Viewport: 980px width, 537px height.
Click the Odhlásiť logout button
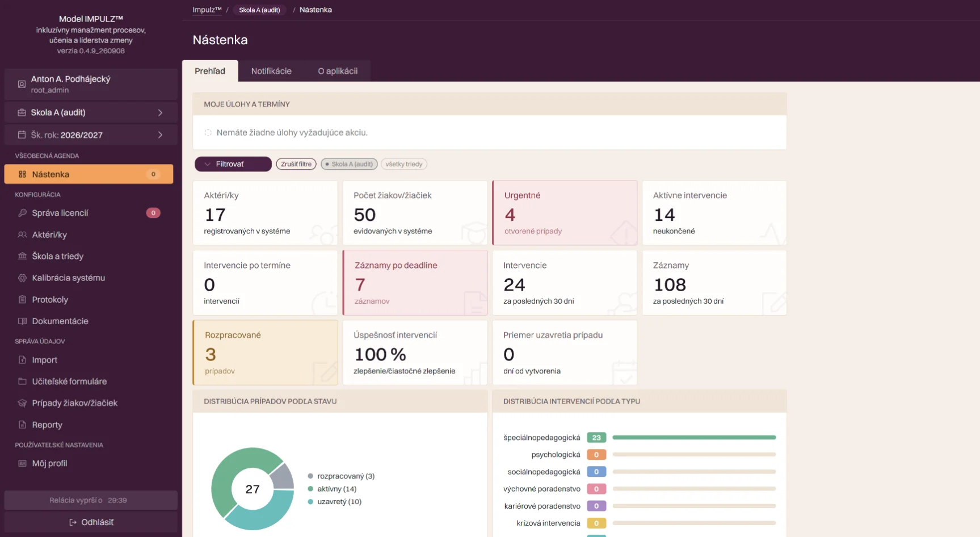[91, 522]
